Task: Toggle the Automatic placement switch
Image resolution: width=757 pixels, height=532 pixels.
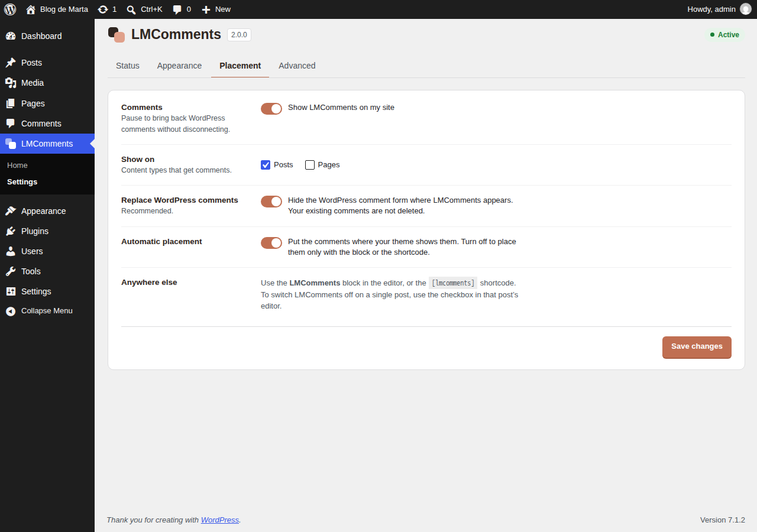Action: [x=271, y=243]
